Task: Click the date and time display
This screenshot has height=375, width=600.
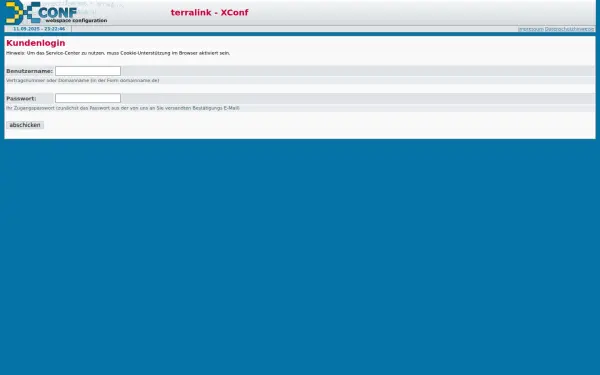Action: (x=39, y=29)
